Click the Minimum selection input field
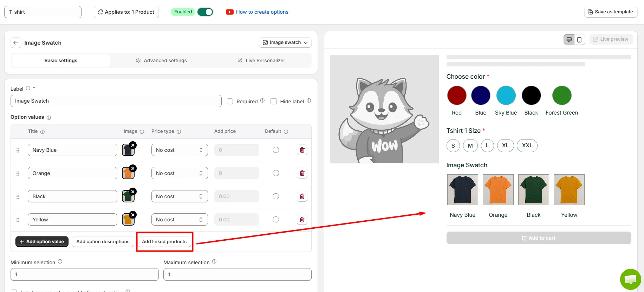This screenshot has width=644, height=292. click(x=85, y=274)
